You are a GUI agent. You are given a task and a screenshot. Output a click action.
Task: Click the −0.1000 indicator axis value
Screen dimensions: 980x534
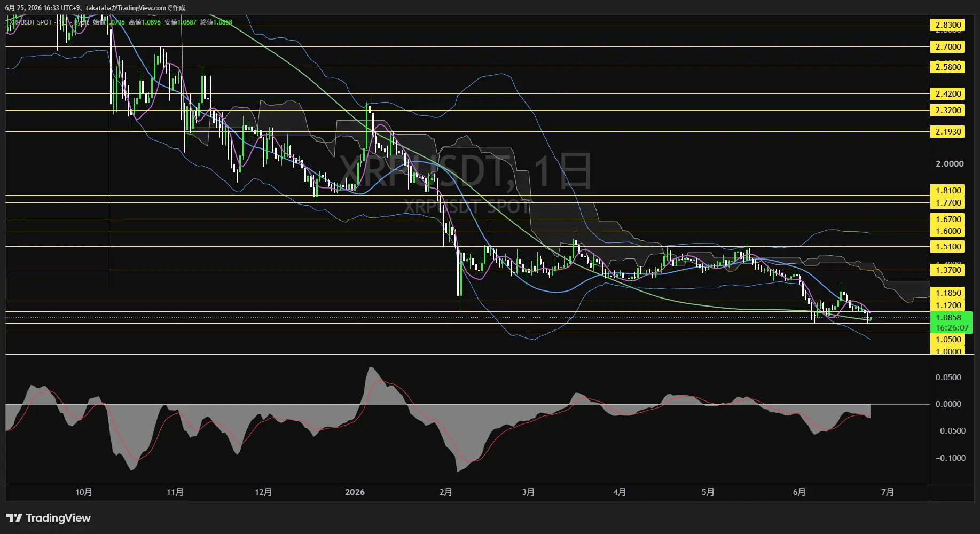click(950, 458)
